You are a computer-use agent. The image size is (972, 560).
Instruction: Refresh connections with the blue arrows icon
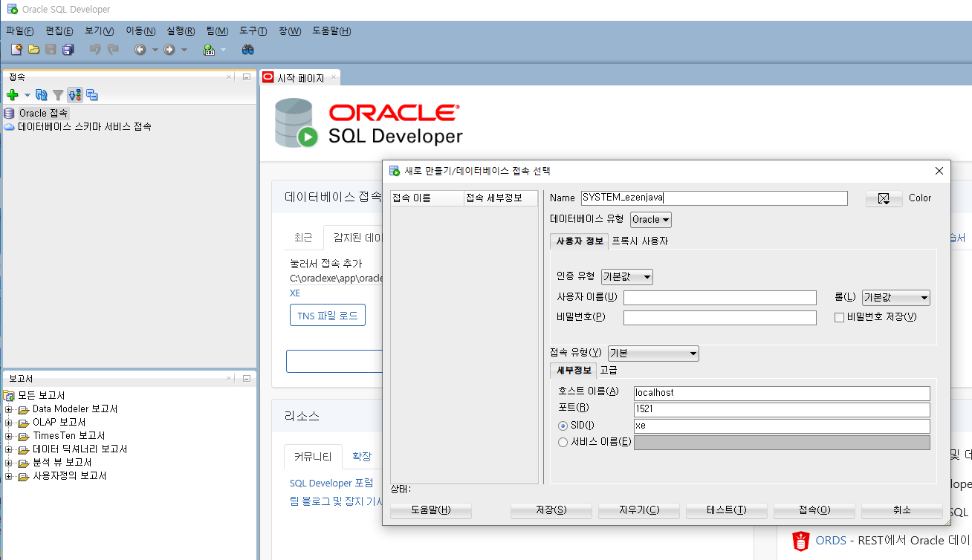[x=42, y=95]
